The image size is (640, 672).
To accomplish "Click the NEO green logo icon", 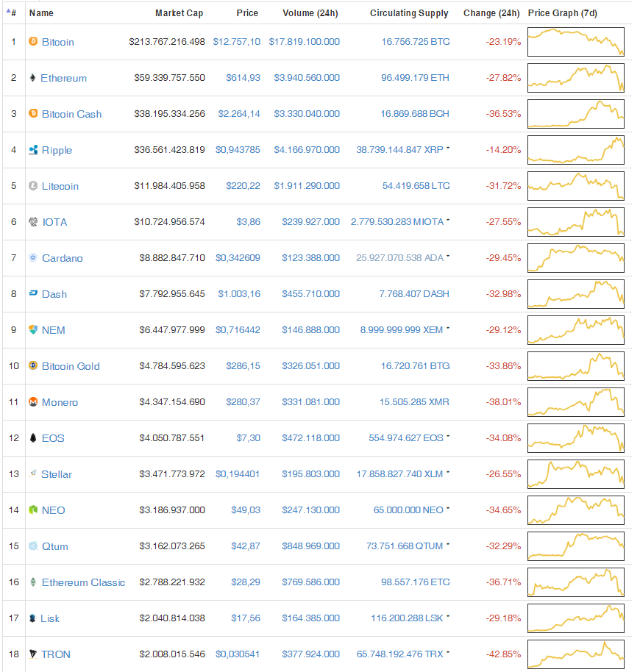I will (x=32, y=510).
